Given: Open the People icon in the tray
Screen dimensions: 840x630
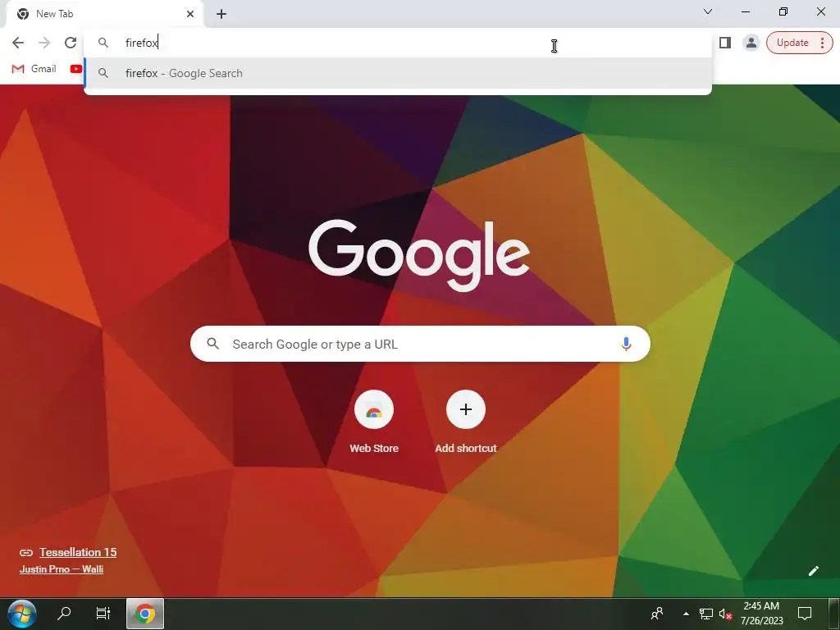Looking at the screenshot, I should 657,614.
